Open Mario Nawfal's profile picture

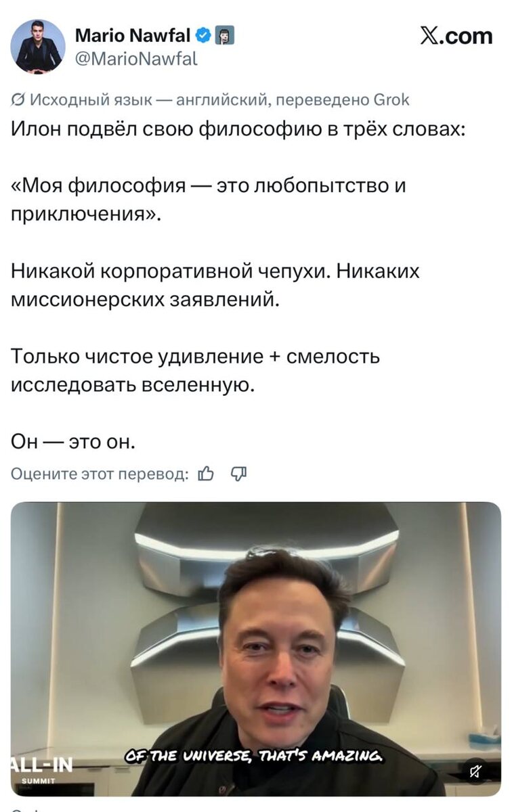click(38, 46)
